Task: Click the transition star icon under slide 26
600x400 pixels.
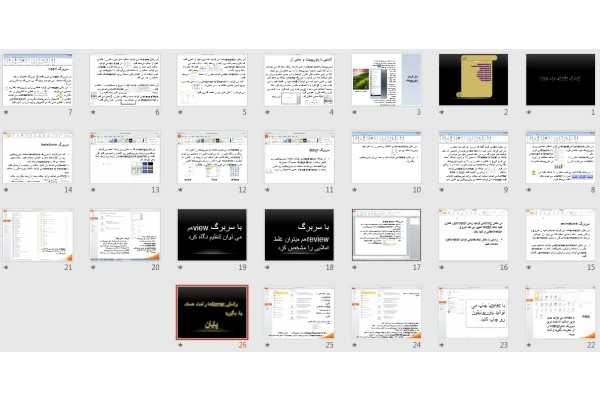Action: pos(180,345)
